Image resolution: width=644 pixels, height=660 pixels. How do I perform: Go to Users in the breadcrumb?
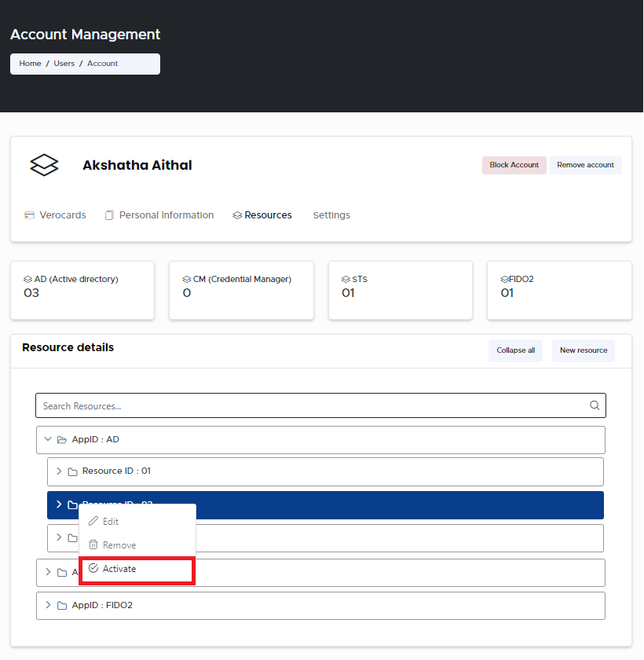coord(64,64)
